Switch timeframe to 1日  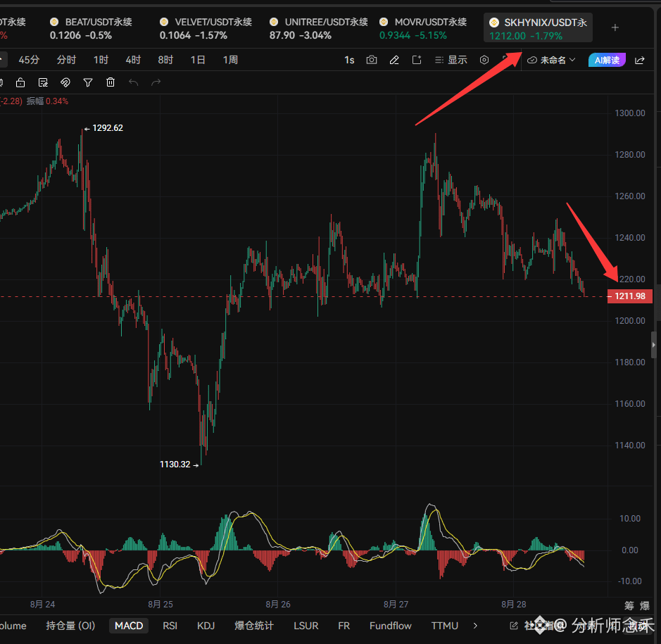(x=198, y=60)
